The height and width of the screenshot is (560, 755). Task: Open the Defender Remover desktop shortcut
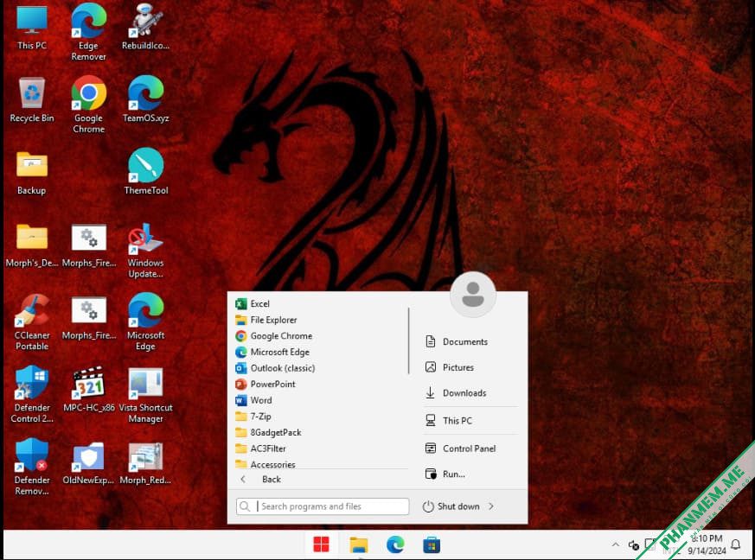tap(32, 468)
